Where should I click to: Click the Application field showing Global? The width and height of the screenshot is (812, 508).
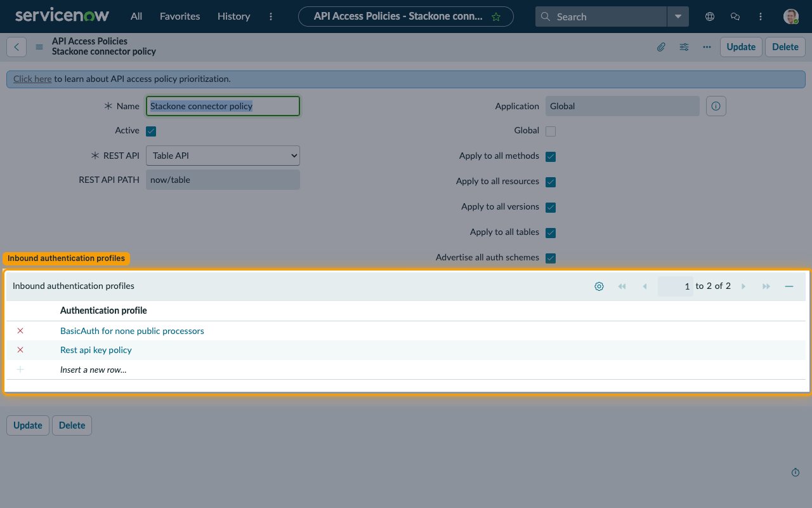pos(622,106)
